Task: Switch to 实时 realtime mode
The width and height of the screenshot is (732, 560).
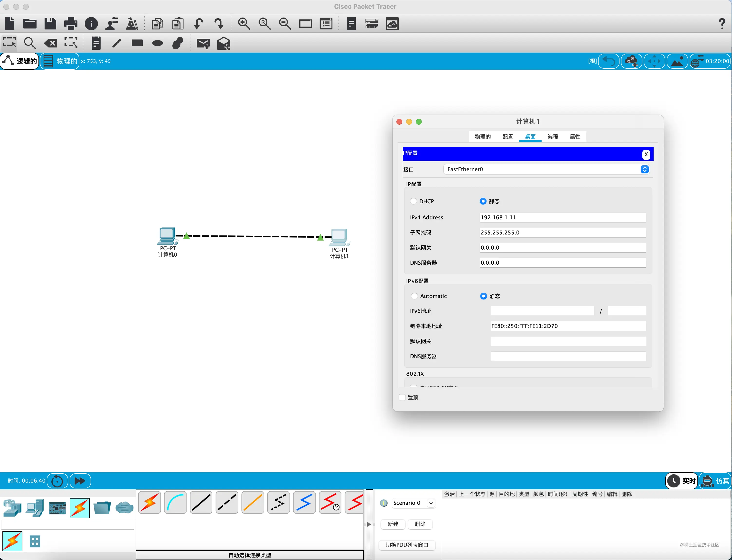Action: (x=682, y=481)
